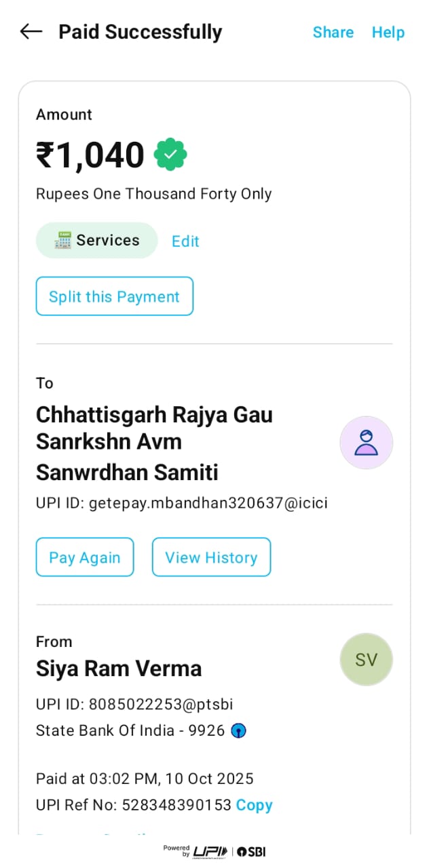Open View History for this payee
The image size is (429, 868).
pos(211,557)
